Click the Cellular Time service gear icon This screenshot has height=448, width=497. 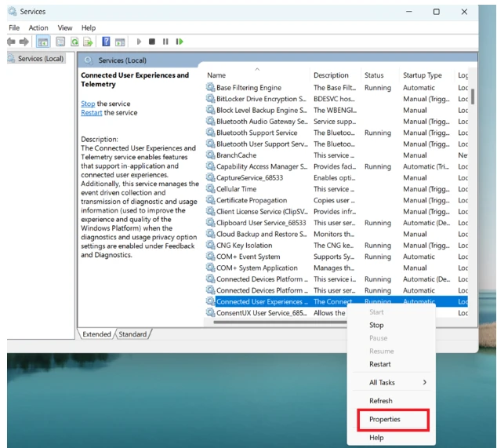coord(210,189)
